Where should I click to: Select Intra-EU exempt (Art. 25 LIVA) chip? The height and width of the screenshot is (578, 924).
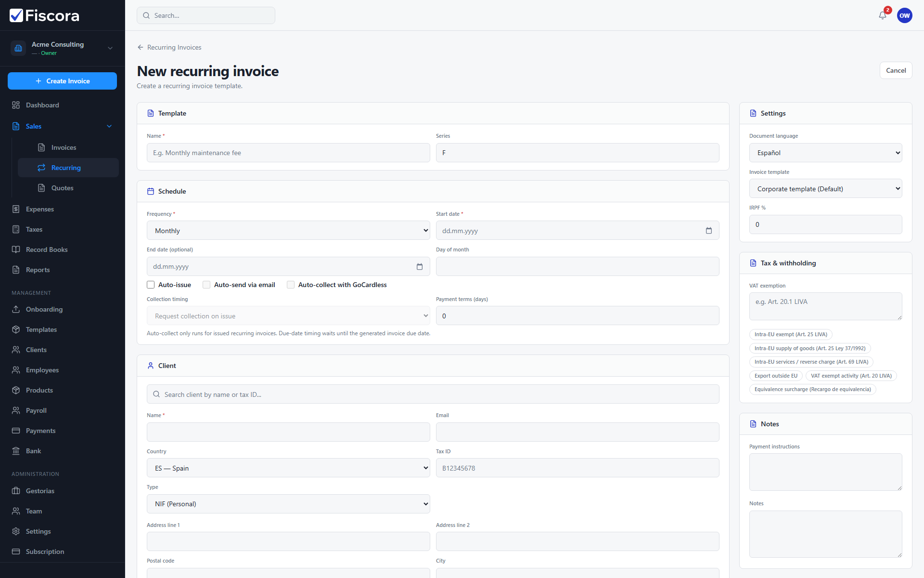pos(791,334)
